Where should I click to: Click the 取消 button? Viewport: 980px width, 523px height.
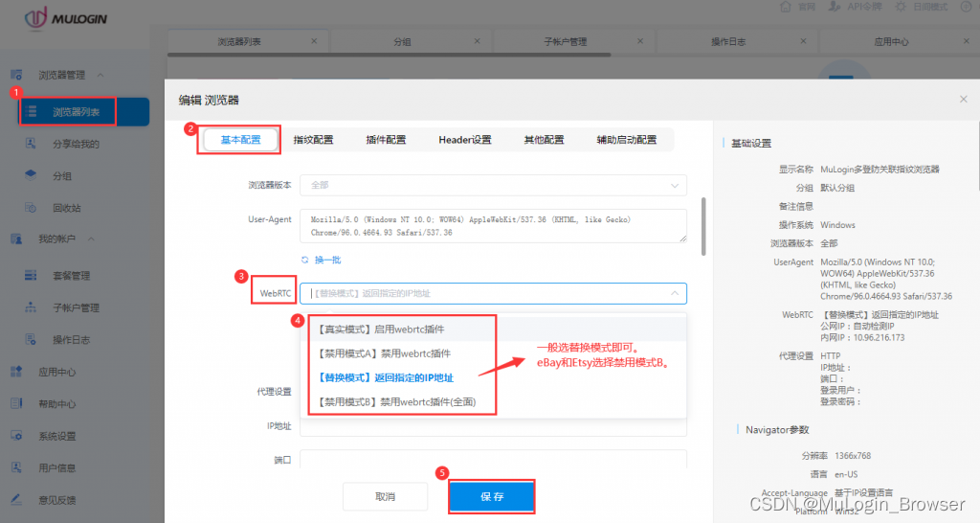tap(385, 497)
